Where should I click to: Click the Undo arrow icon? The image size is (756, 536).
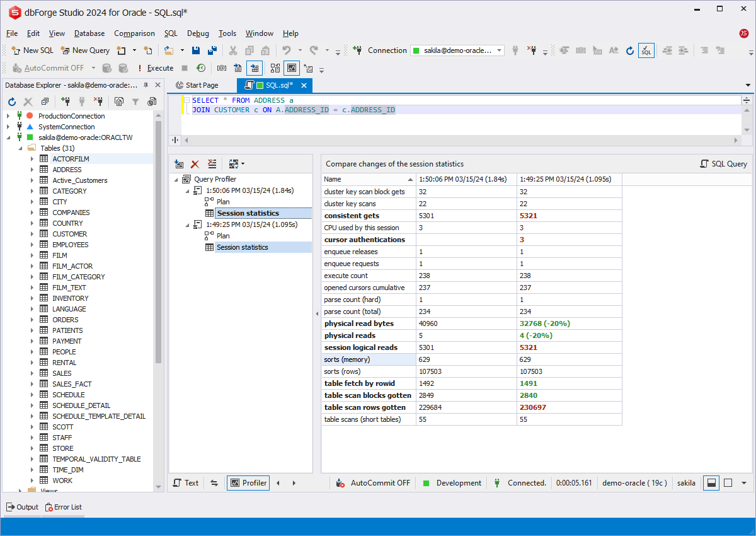tap(287, 50)
